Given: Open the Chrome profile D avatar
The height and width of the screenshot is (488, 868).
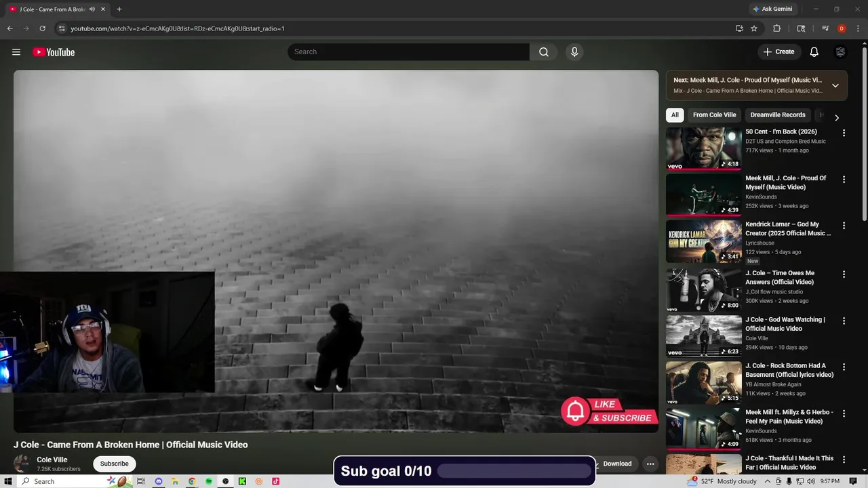Looking at the screenshot, I should point(842,28).
